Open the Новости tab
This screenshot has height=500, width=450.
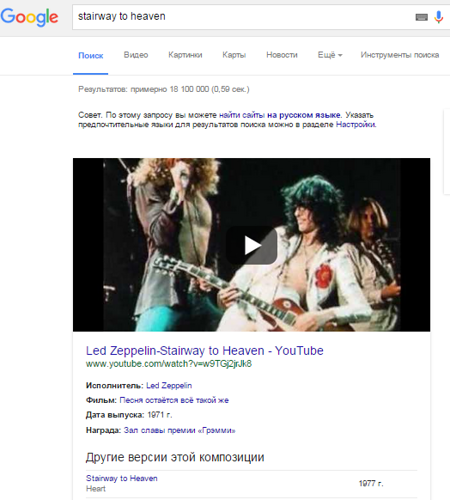pos(282,55)
